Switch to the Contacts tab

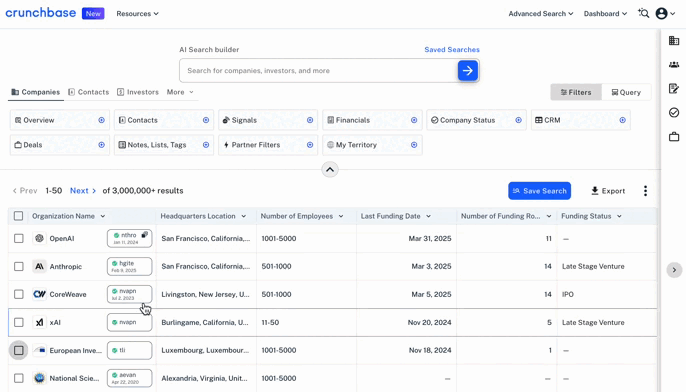(x=88, y=92)
